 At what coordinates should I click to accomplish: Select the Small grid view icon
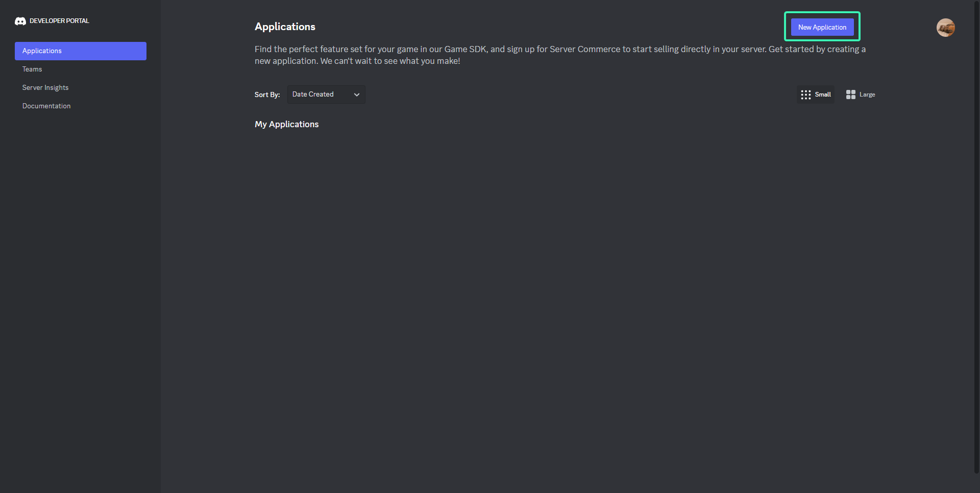click(x=805, y=94)
